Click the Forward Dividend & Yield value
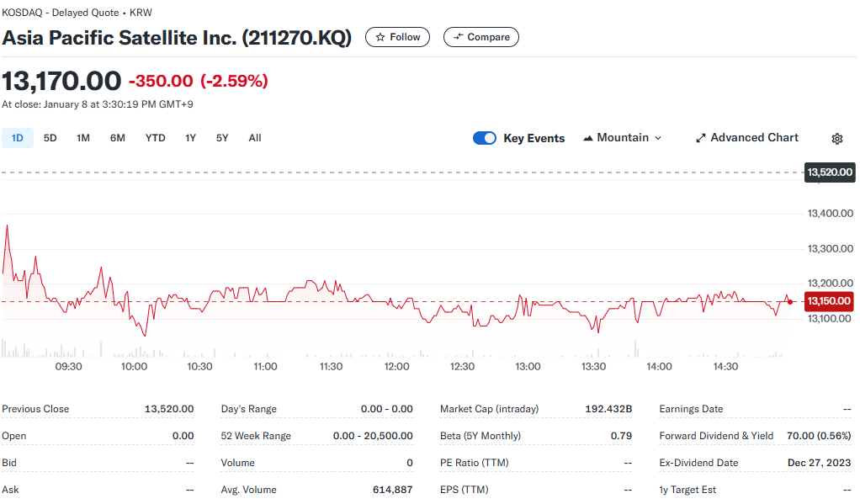Image resolution: width=860 pixels, height=504 pixels. (x=819, y=436)
